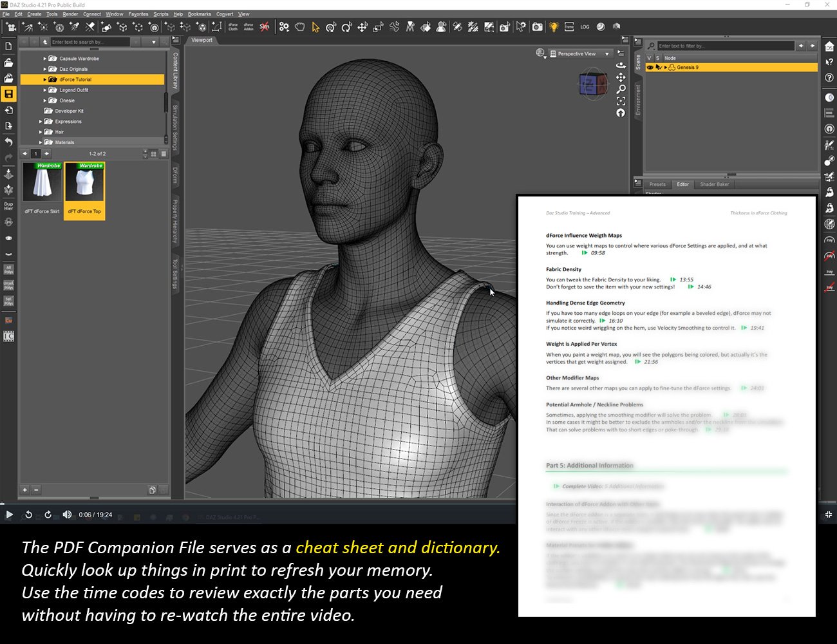The image size is (837, 644).
Task: Click the render camera icon in the toolbar
Action: pos(538,27)
